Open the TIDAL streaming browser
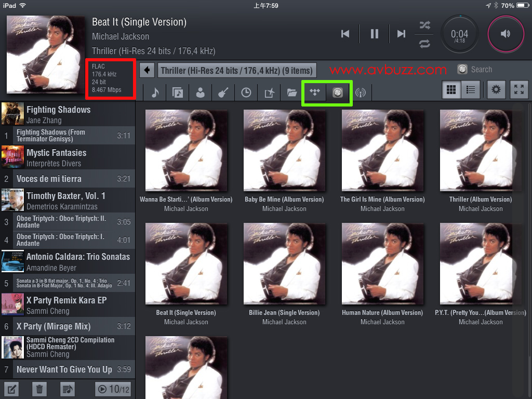This screenshot has height=399, width=532. [314, 92]
